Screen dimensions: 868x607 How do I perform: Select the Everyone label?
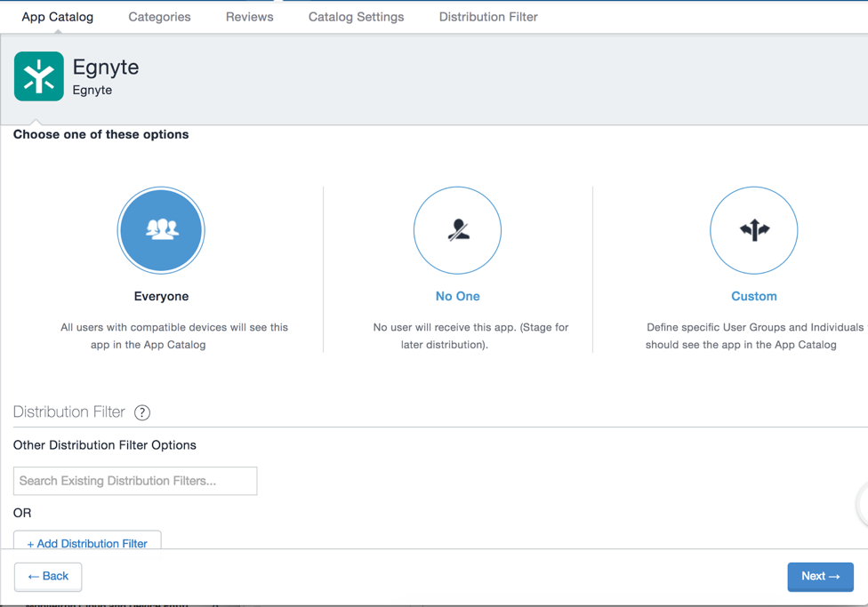click(161, 296)
